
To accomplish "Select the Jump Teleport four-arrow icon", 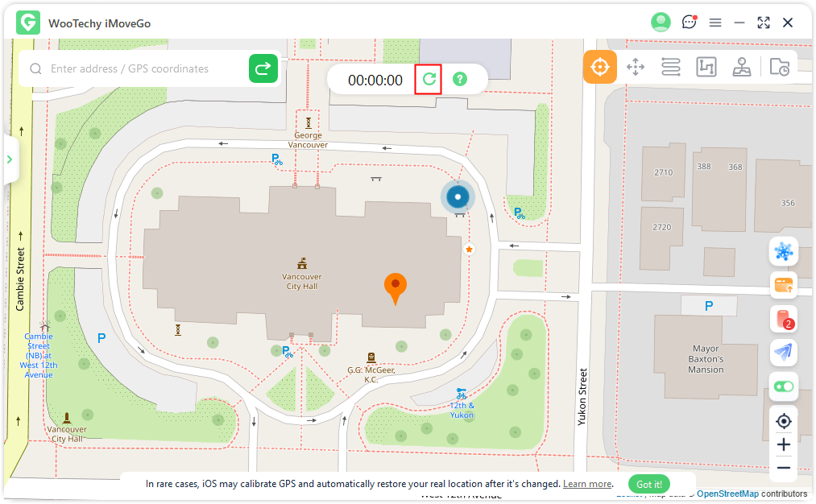I will [636, 67].
